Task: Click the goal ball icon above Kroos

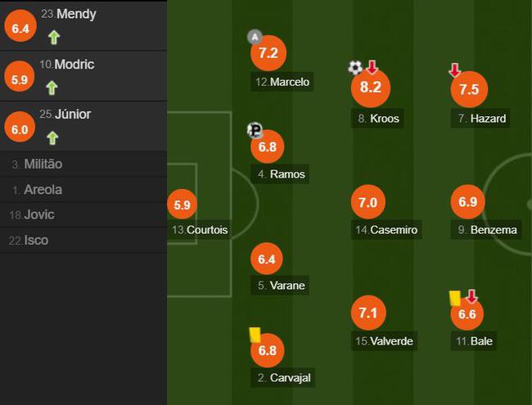Action: click(x=355, y=67)
